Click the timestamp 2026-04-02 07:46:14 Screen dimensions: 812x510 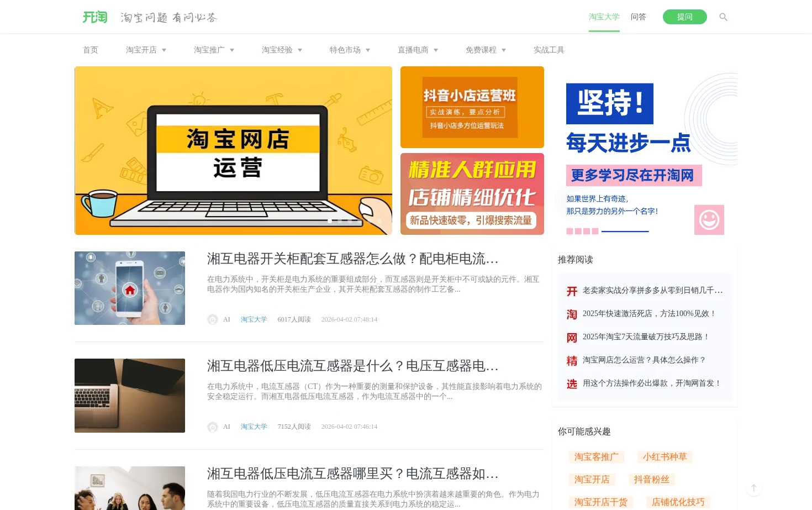tap(350, 427)
